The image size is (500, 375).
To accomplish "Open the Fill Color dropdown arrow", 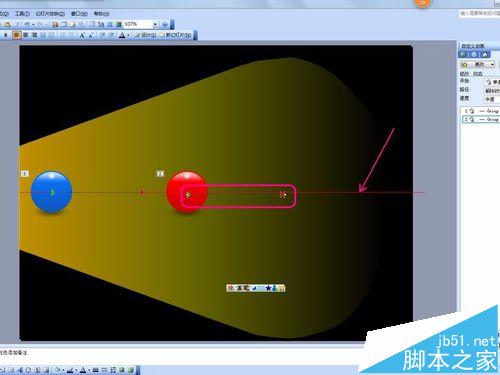I will 63,370.
